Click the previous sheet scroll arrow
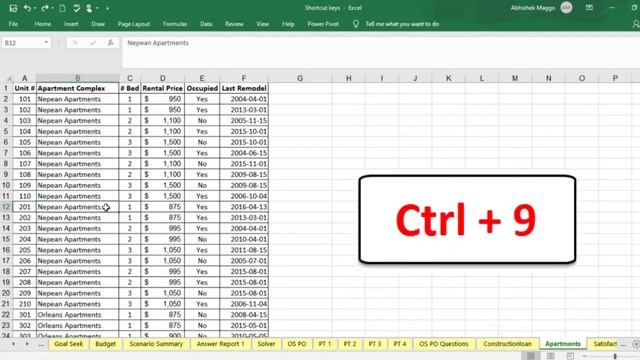Image resolution: width=640 pixels, height=360 pixels. point(13,344)
